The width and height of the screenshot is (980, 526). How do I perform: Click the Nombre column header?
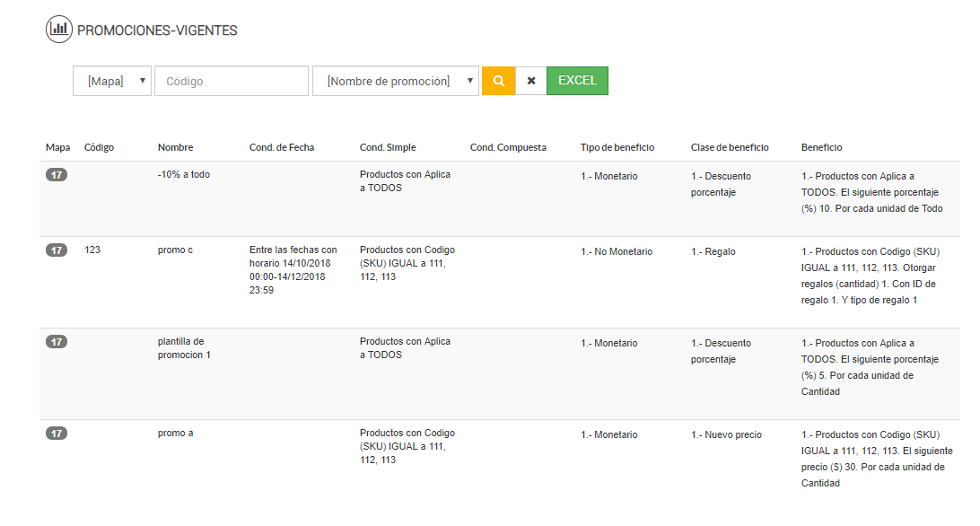[175, 147]
